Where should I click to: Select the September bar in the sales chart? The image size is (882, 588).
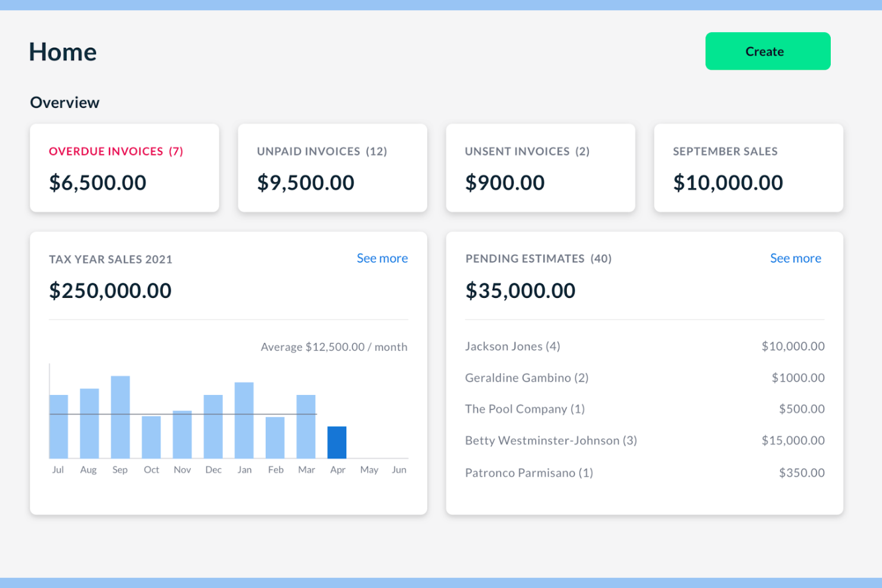120,416
